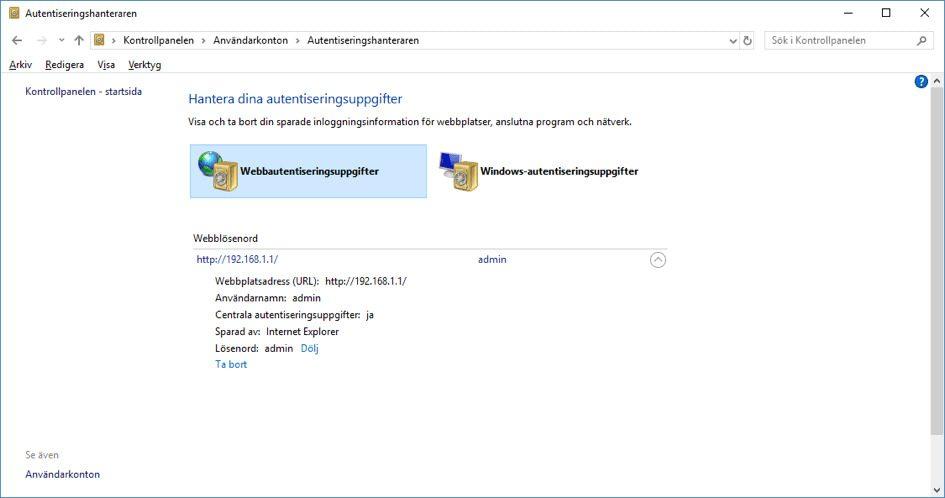Viewport: 945px width, 498px height.
Task: Open the Arkiv menu
Action: click(20, 65)
